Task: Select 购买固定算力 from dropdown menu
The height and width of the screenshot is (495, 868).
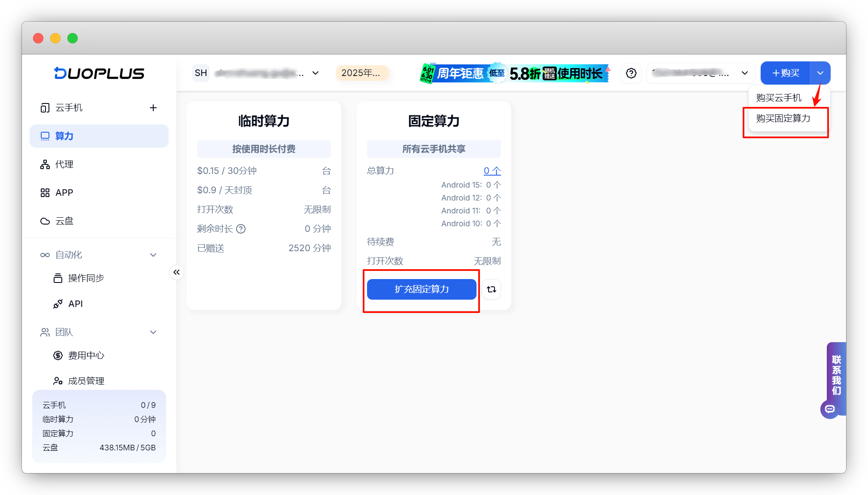Action: [x=783, y=118]
